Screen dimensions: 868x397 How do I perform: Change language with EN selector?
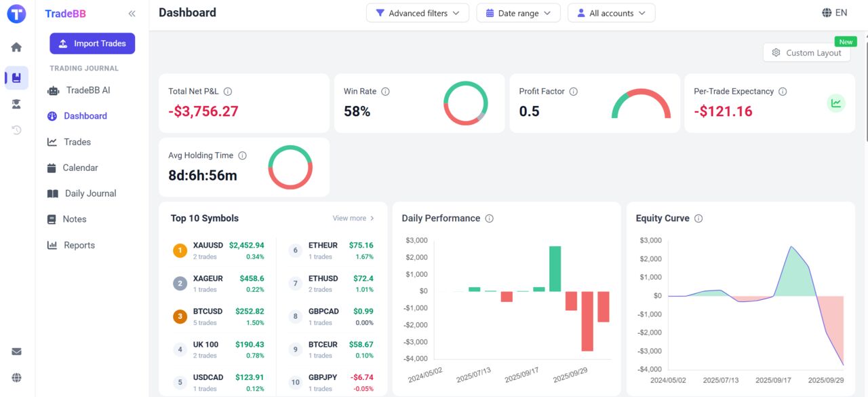(x=834, y=13)
